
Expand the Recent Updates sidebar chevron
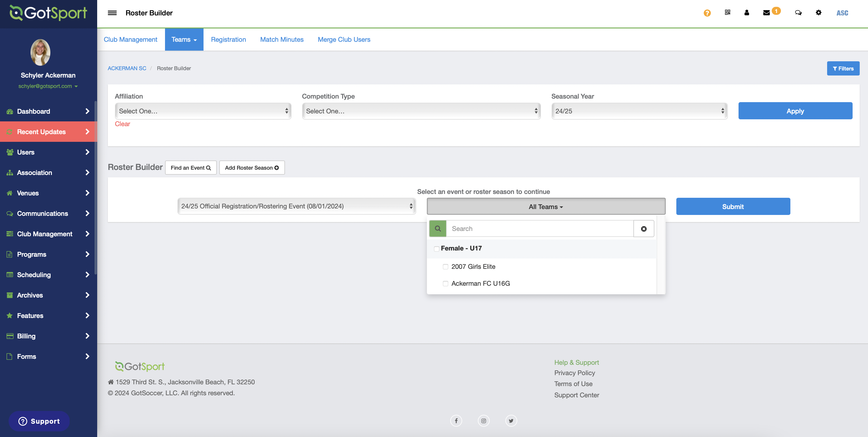(x=87, y=132)
